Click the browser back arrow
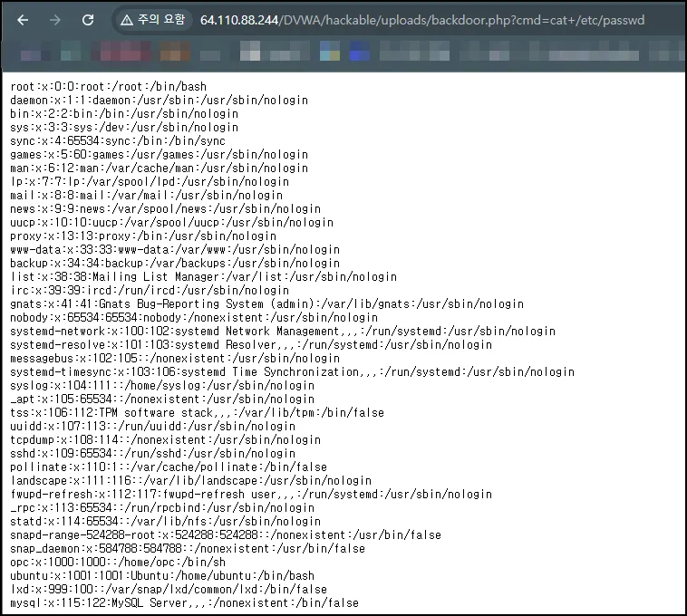 [x=23, y=20]
